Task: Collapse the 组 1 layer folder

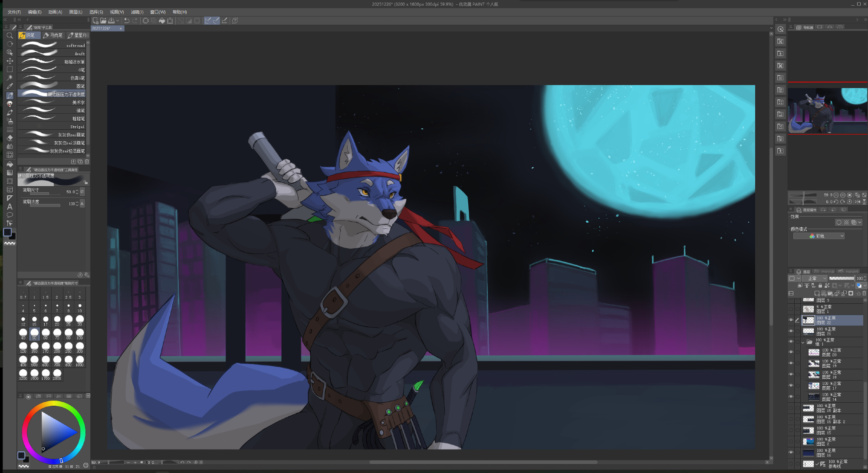Action: [803, 342]
